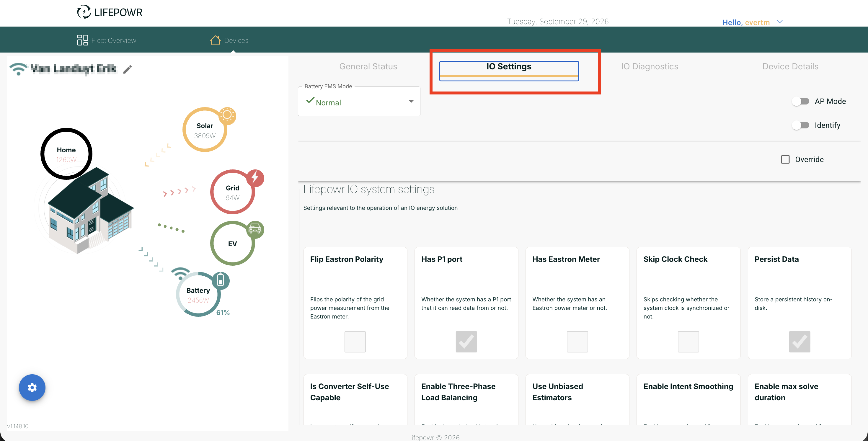Click the house illustration
The height and width of the screenshot is (441, 868).
tap(90, 210)
